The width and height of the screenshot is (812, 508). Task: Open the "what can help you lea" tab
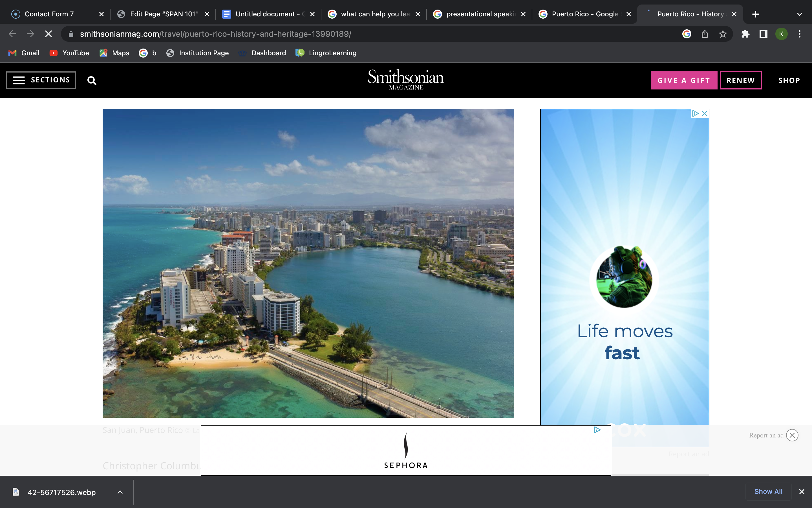tap(370, 14)
